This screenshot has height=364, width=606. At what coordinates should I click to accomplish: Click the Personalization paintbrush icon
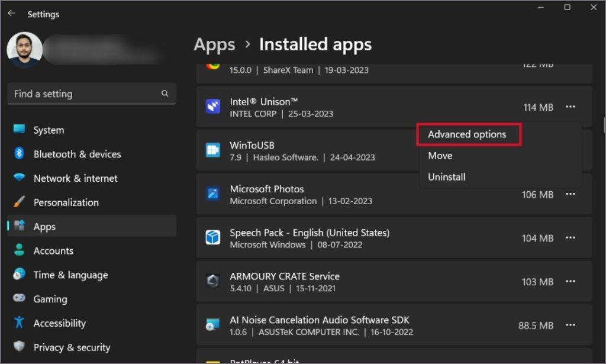point(19,201)
